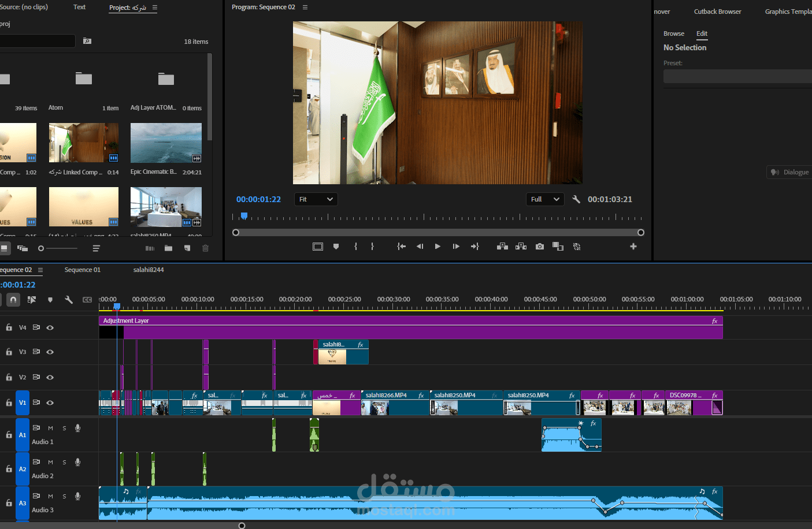Image resolution: width=812 pixels, height=529 pixels.
Task: Open the Full playback resolution dropdown
Action: [546, 199]
